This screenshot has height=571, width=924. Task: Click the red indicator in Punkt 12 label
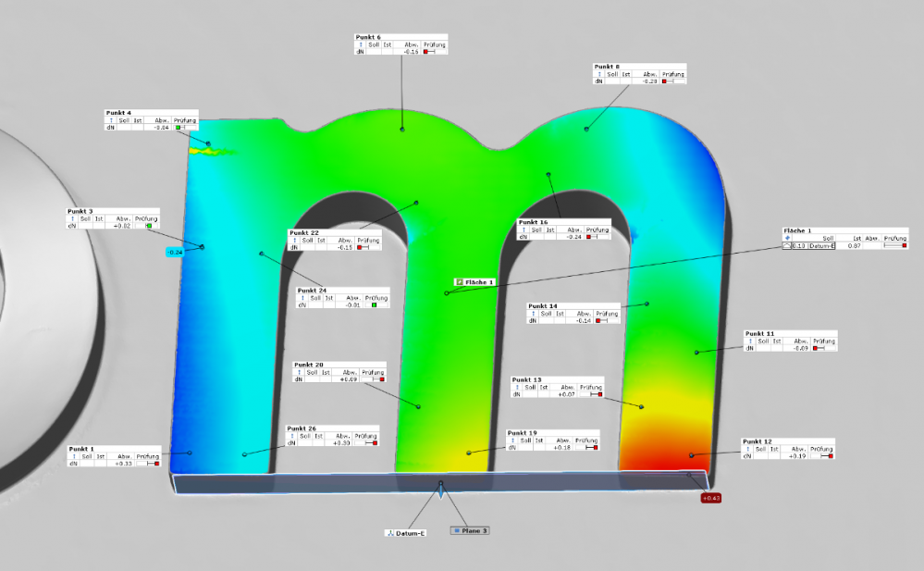(830, 456)
